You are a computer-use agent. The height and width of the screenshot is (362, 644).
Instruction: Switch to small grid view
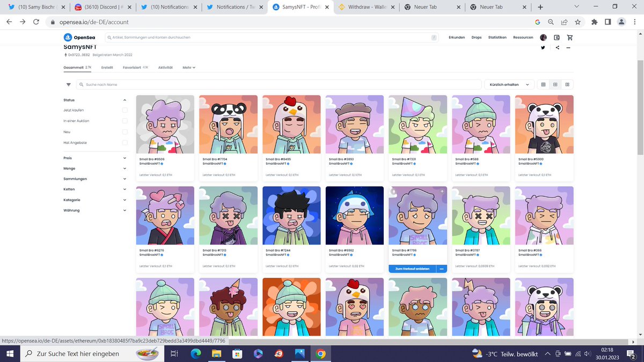[x=543, y=85]
